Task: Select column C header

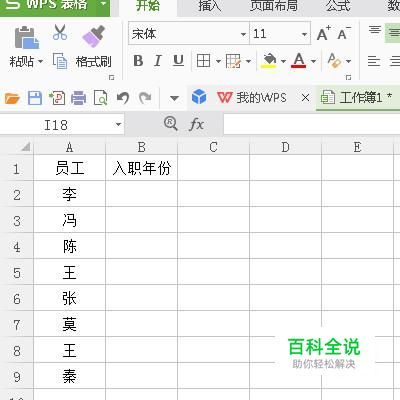Action: (x=214, y=147)
